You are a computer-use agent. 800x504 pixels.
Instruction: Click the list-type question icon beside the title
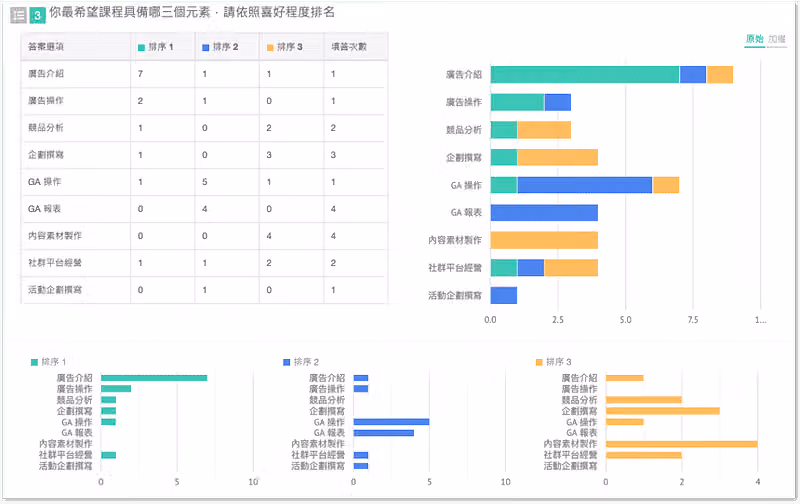point(18,15)
